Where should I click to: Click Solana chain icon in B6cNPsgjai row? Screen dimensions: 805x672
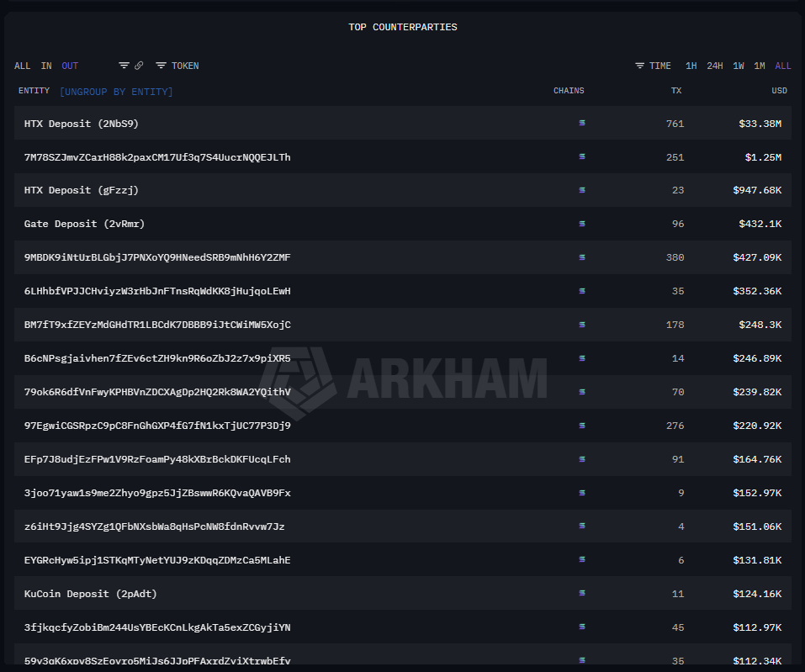tap(582, 357)
